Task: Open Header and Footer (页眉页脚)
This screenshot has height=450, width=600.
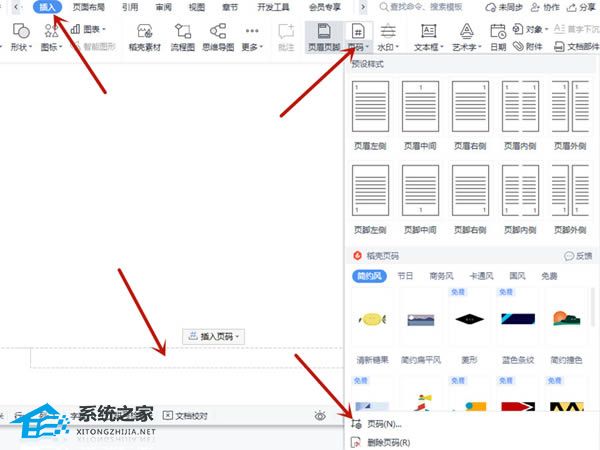Action: [x=324, y=37]
